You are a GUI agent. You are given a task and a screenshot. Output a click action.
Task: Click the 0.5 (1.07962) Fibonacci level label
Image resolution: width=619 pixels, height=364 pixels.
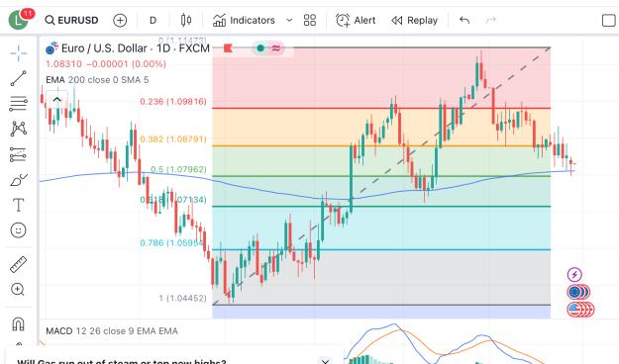pos(178,169)
